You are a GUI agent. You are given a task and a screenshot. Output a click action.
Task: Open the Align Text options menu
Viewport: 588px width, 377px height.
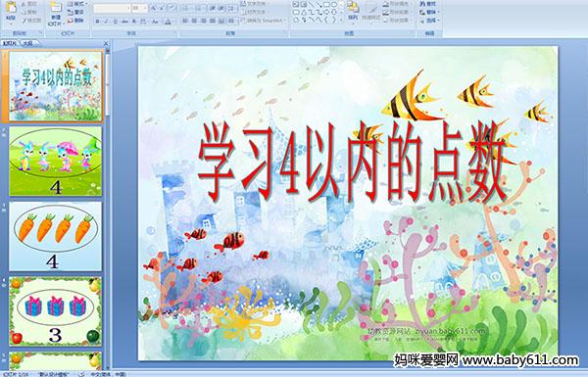pyautogui.click(x=256, y=12)
